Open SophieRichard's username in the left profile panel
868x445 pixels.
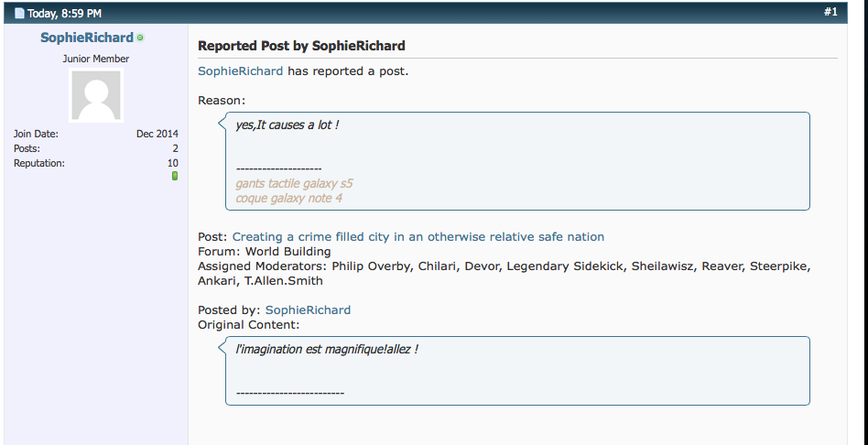[87, 38]
